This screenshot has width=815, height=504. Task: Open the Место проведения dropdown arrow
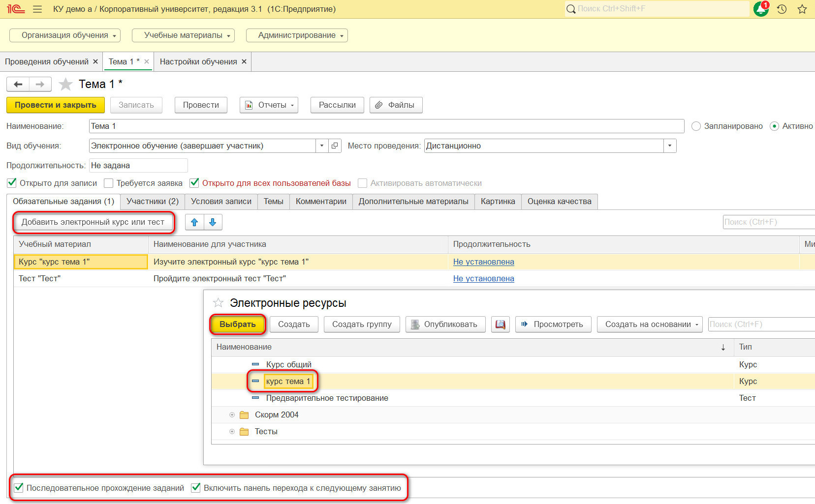tap(669, 146)
